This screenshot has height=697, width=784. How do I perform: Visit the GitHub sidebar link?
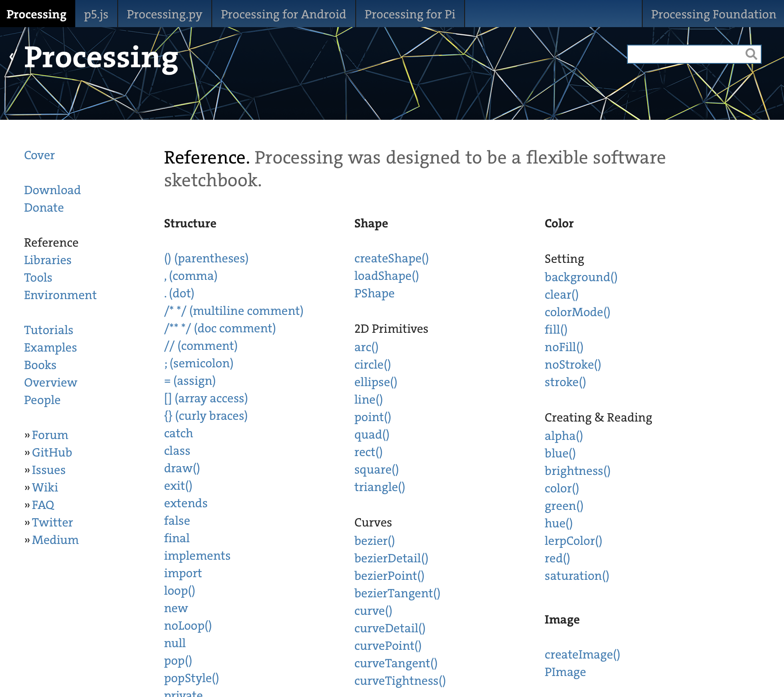[x=52, y=453]
